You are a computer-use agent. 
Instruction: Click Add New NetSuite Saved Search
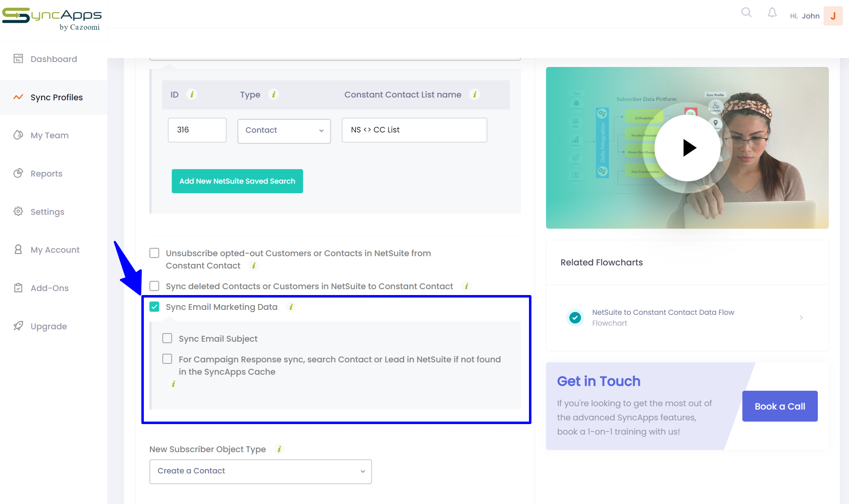(237, 181)
